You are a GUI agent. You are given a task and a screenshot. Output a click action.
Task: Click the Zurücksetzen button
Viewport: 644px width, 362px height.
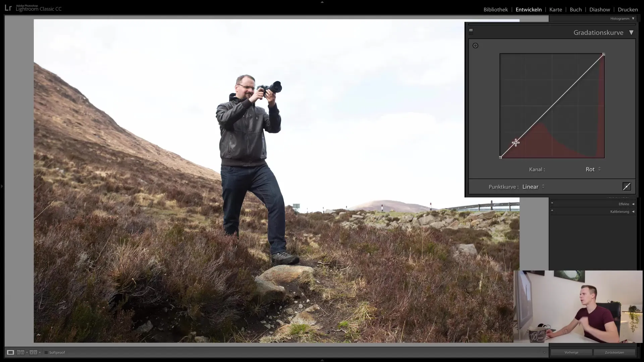614,352
